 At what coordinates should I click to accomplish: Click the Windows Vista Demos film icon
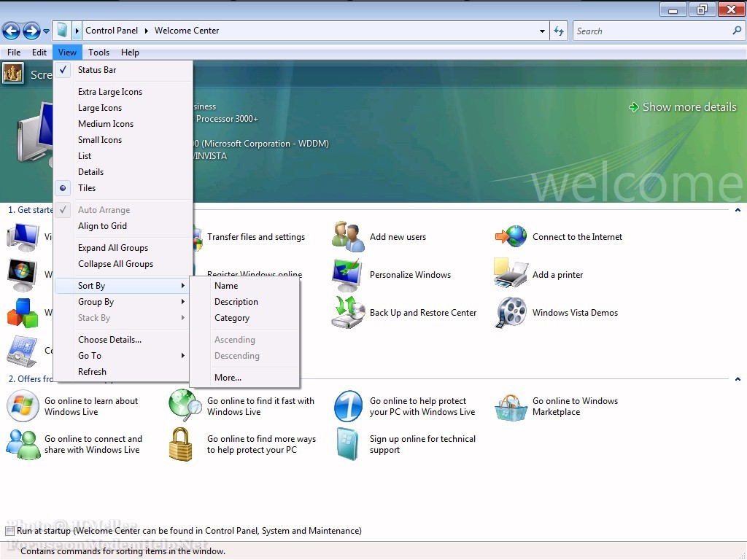click(x=511, y=312)
